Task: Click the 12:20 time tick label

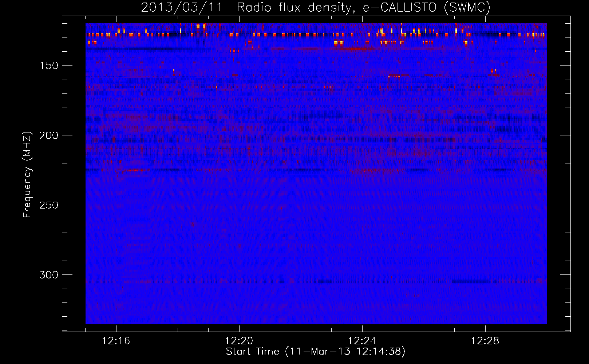Action: 239,341
